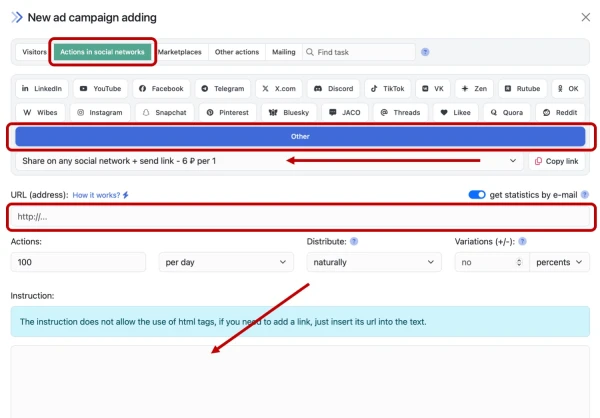Select the Pinterest network button
Image resolution: width=600 pixels, height=418 pixels.
pyautogui.click(x=228, y=113)
